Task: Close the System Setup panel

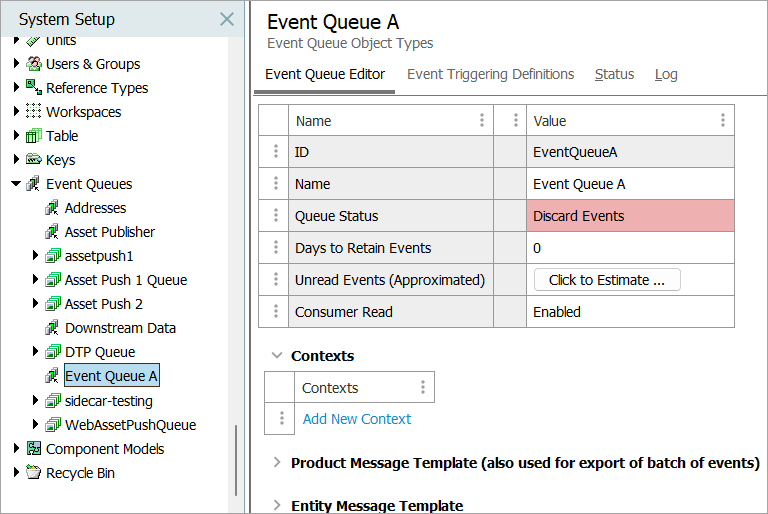Action: (x=227, y=19)
